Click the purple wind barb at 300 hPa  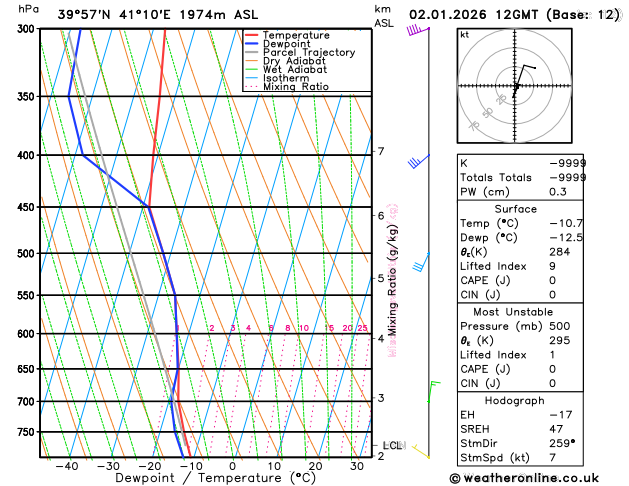[x=415, y=31]
